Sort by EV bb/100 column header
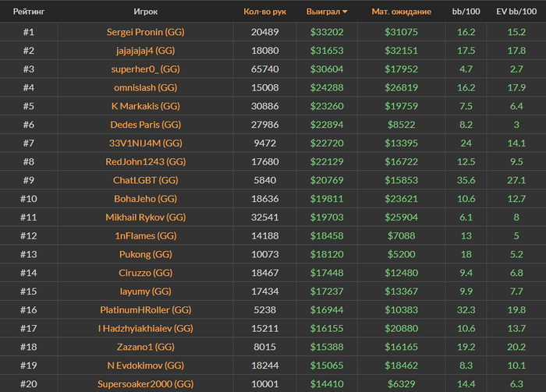This screenshot has height=392, width=546. point(516,12)
